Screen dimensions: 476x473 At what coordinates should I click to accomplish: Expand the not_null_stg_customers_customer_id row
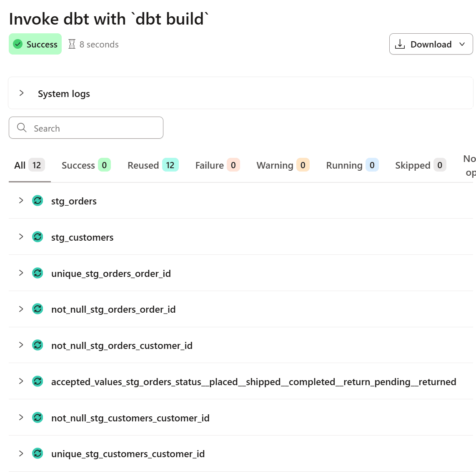tap(21, 418)
